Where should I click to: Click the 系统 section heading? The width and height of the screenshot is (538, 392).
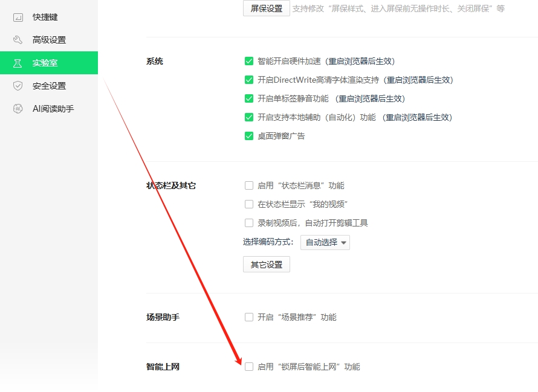(x=154, y=61)
